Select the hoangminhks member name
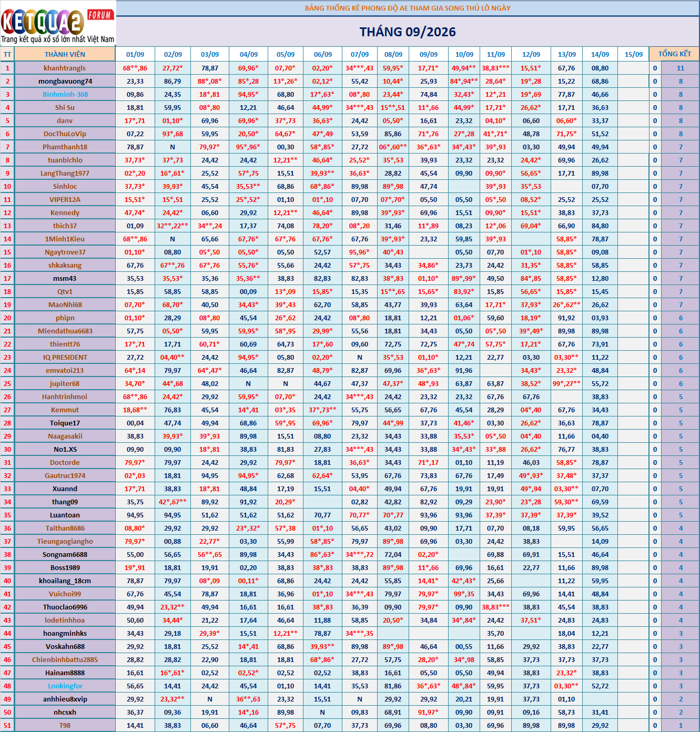Screen dimensions: 700x732 (65, 633)
